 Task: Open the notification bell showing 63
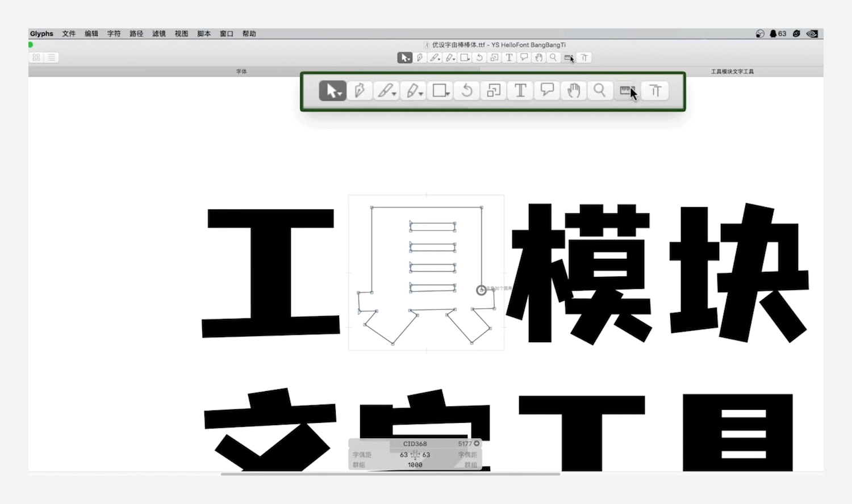pyautogui.click(x=778, y=33)
